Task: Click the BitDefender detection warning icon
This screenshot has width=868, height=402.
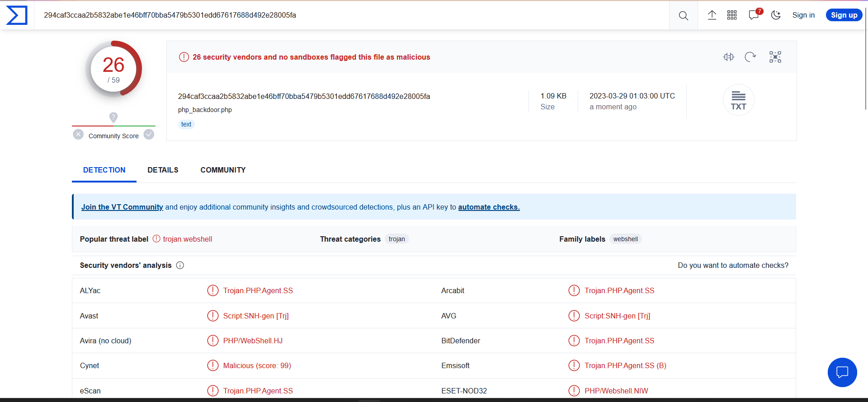Action: pyautogui.click(x=574, y=341)
